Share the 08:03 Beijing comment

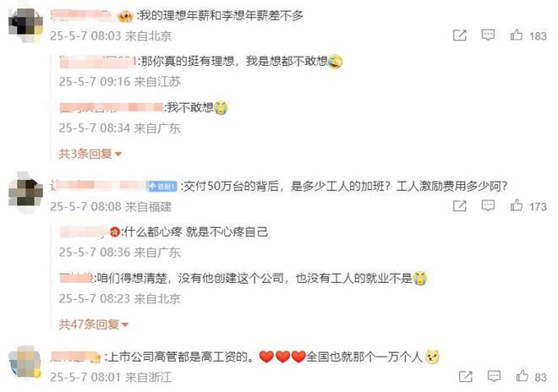coord(459,35)
